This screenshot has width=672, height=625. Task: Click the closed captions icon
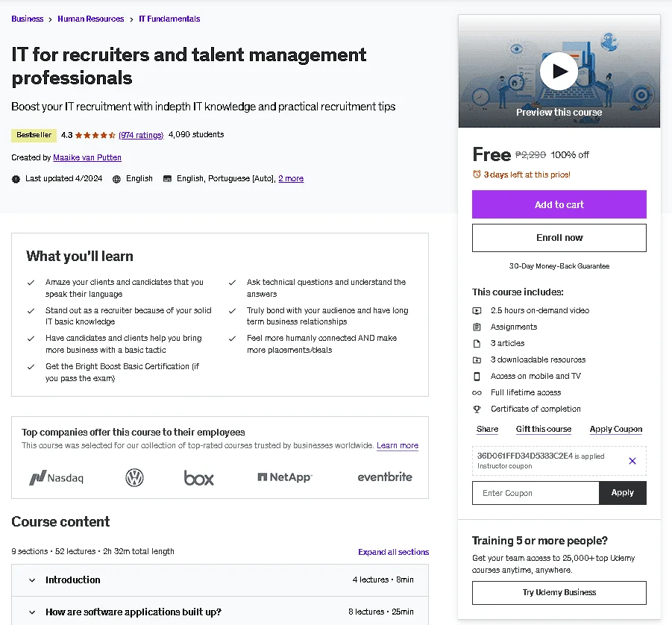click(x=167, y=178)
